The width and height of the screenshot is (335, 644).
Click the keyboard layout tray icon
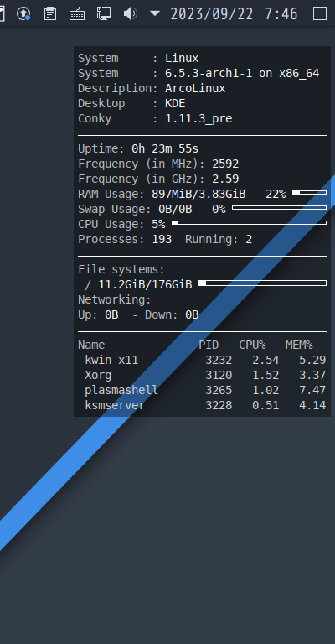77,14
